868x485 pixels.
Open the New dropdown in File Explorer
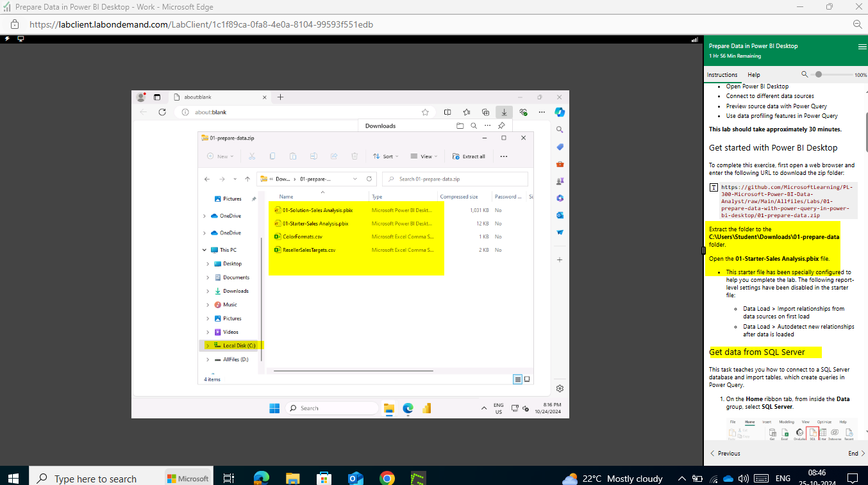point(221,156)
